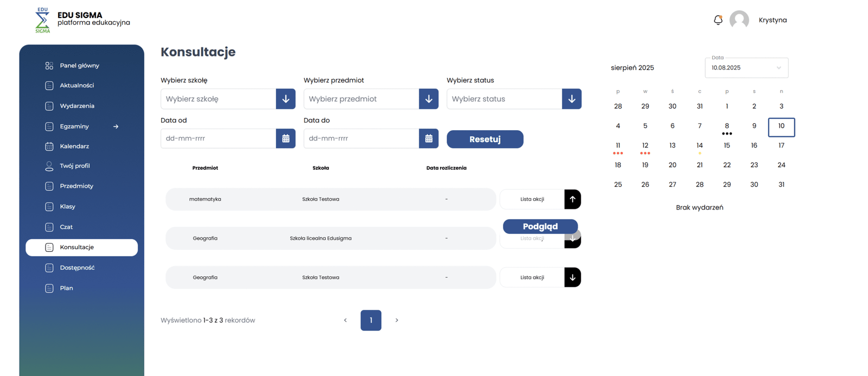This screenshot has height=376, width=868.
Task: Go to Czat in the sidebar
Action: pos(66,227)
